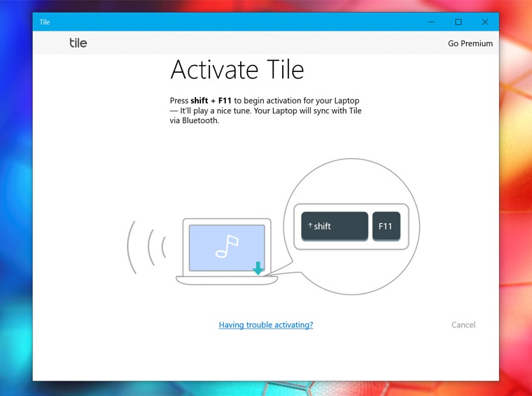
Task: Cancel the Tile activation
Action: pyautogui.click(x=463, y=325)
